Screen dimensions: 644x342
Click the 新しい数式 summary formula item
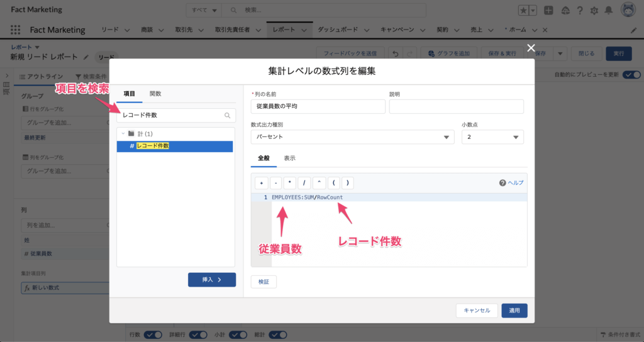pos(65,288)
